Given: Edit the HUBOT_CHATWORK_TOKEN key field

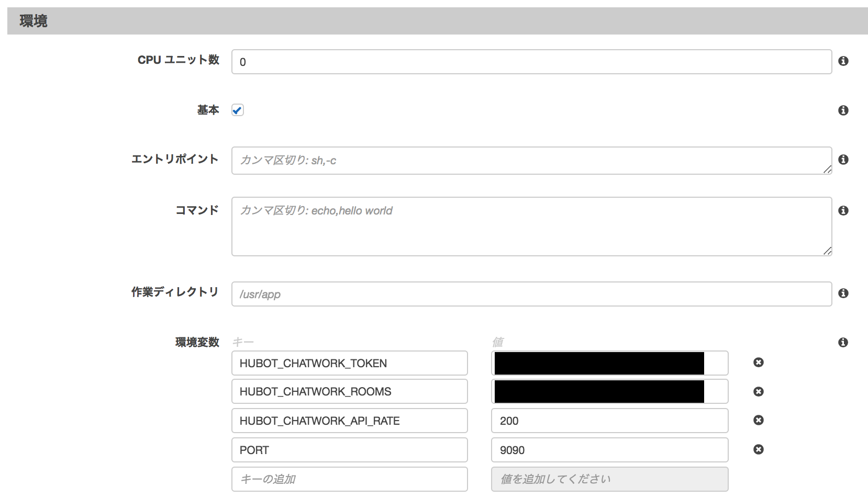Looking at the screenshot, I should pos(350,363).
